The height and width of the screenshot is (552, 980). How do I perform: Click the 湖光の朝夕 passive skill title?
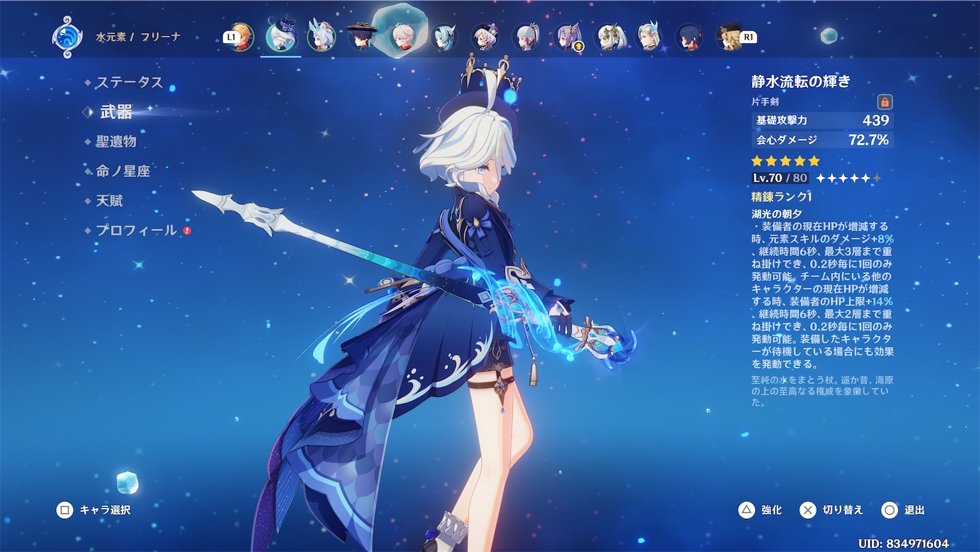click(776, 214)
